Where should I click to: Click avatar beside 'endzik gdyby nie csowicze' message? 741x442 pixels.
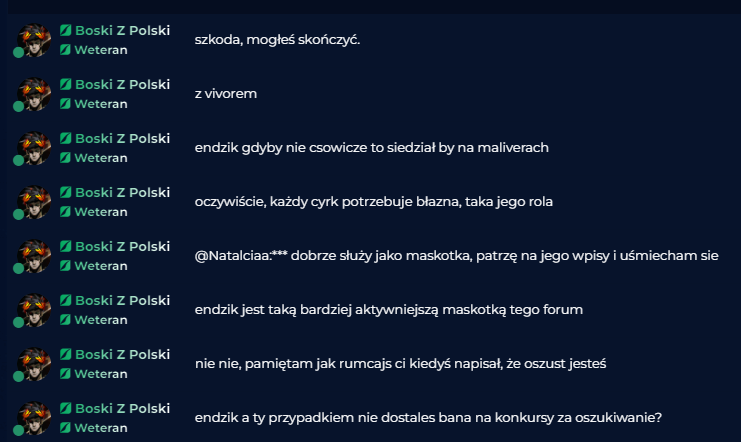click(34, 147)
